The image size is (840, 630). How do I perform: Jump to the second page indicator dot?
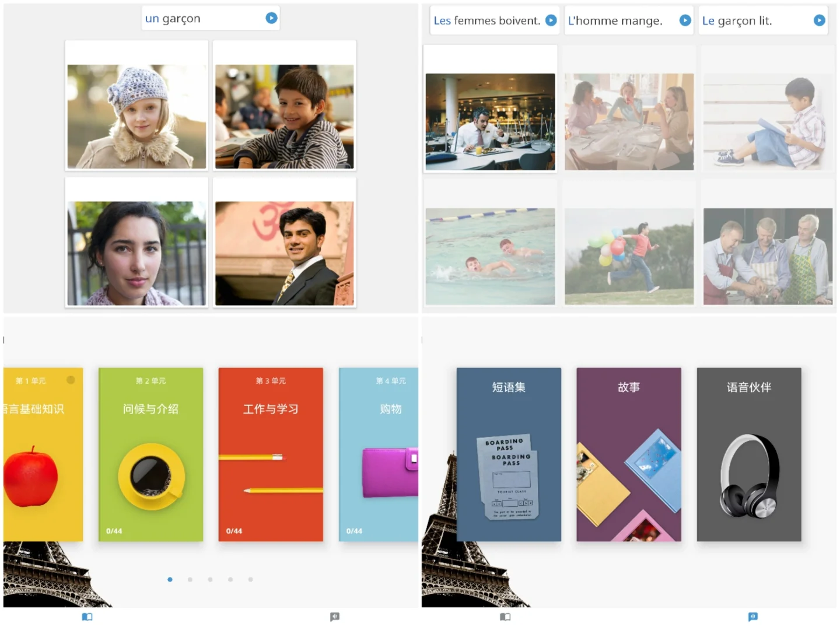[190, 579]
